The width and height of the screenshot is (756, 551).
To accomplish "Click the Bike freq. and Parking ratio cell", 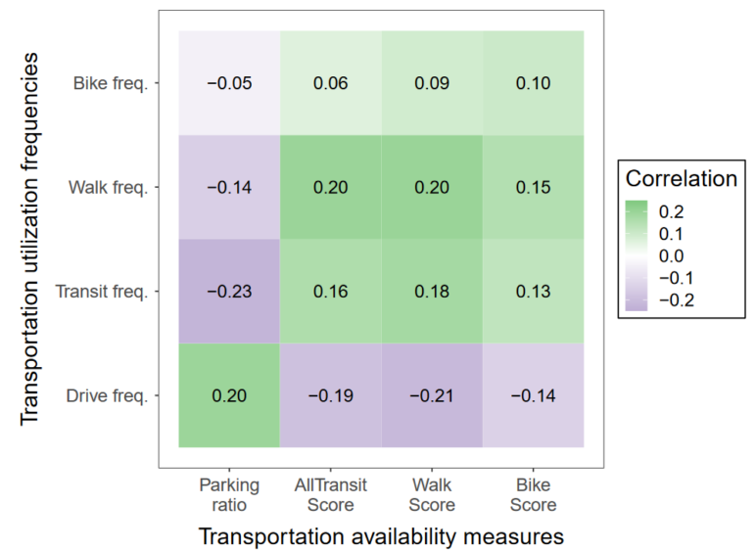I will click(229, 83).
